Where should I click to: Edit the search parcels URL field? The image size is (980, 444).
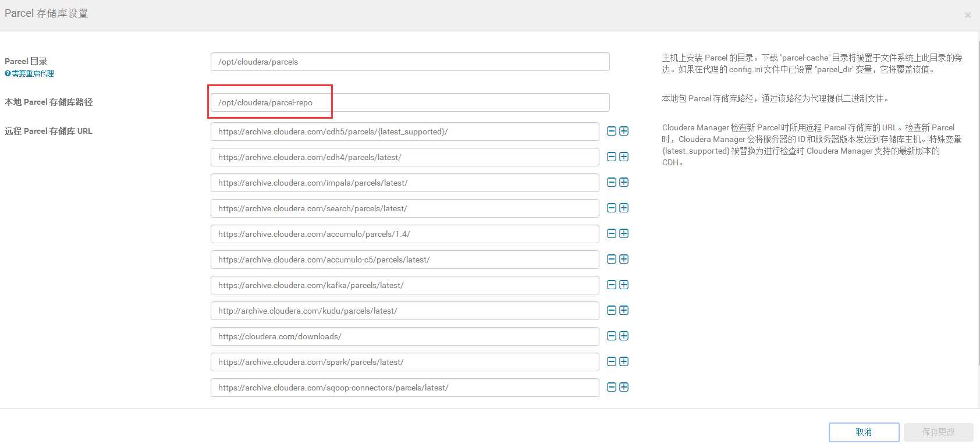point(405,208)
